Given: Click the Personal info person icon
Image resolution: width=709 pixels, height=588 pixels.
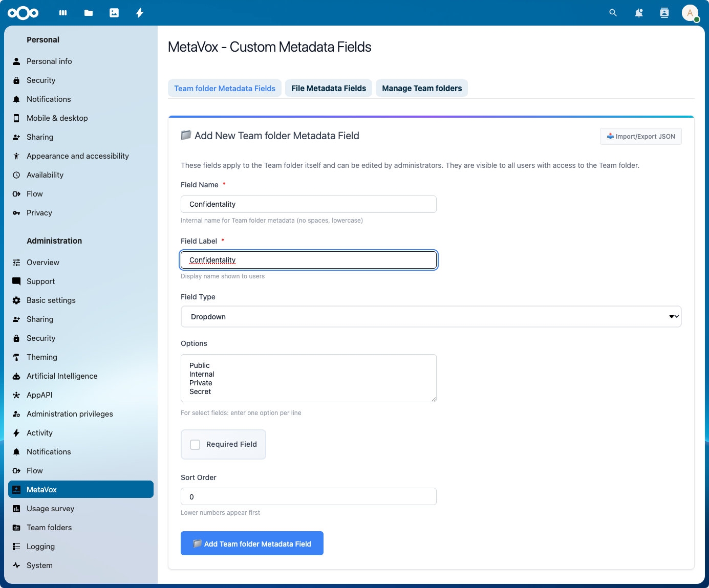Looking at the screenshot, I should [16, 61].
